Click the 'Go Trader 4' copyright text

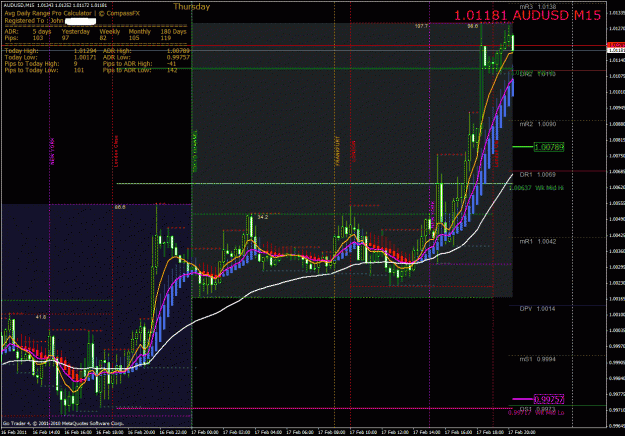coord(63,423)
